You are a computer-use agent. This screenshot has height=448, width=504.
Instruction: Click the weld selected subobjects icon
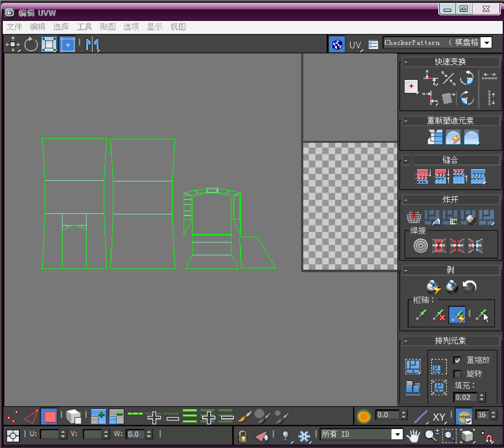(x=439, y=246)
